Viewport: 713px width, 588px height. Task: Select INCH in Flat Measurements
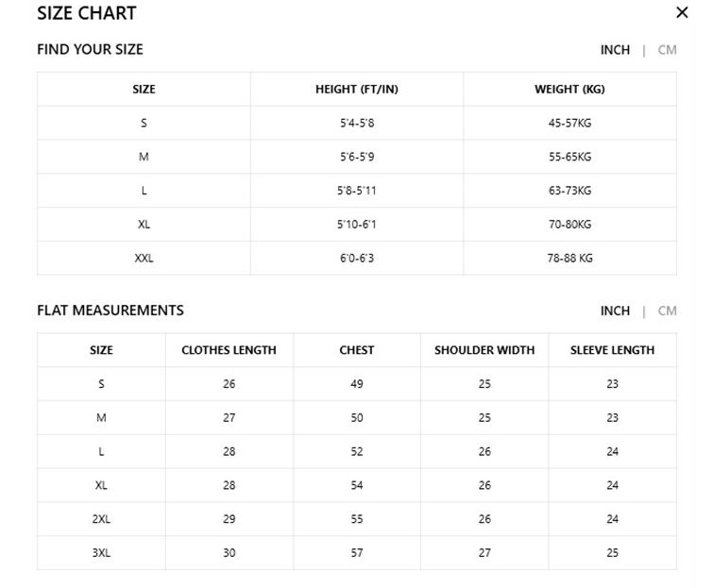point(615,311)
